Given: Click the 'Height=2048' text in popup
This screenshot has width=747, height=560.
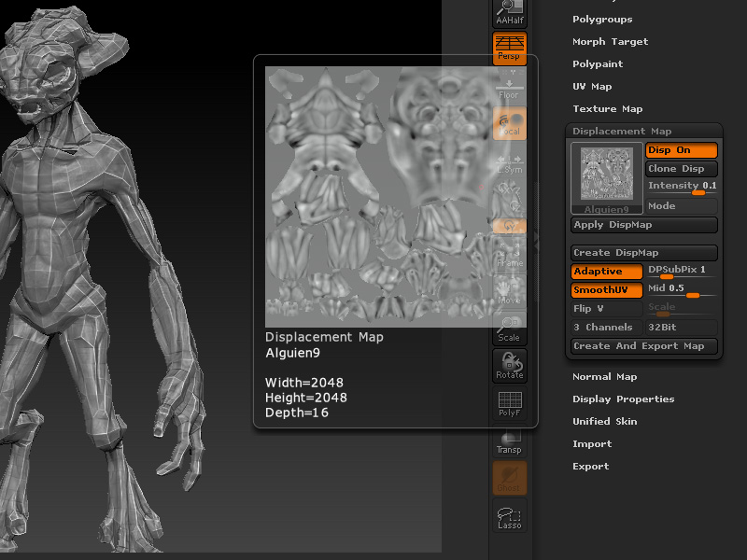Looking at the screenshot, I should pos(306,398).
